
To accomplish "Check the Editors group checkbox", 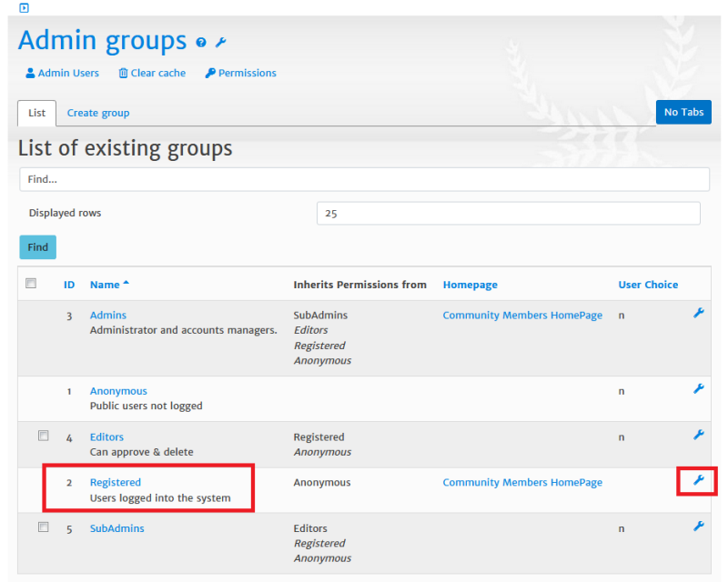I will (x=43, y=436).
